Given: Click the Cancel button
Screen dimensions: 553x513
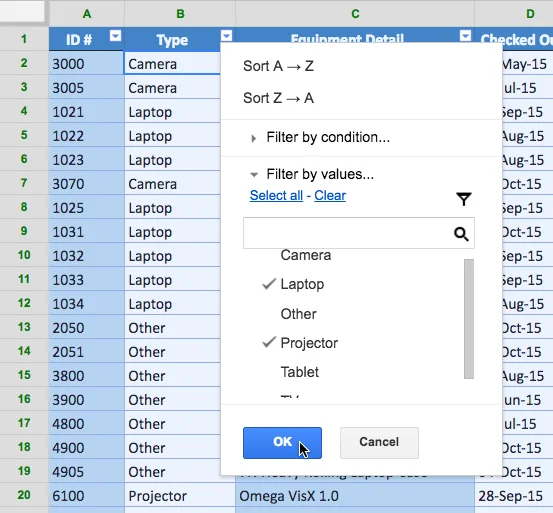Looking at the screenshot, I should pyautogui.click(x=379, y=443).
